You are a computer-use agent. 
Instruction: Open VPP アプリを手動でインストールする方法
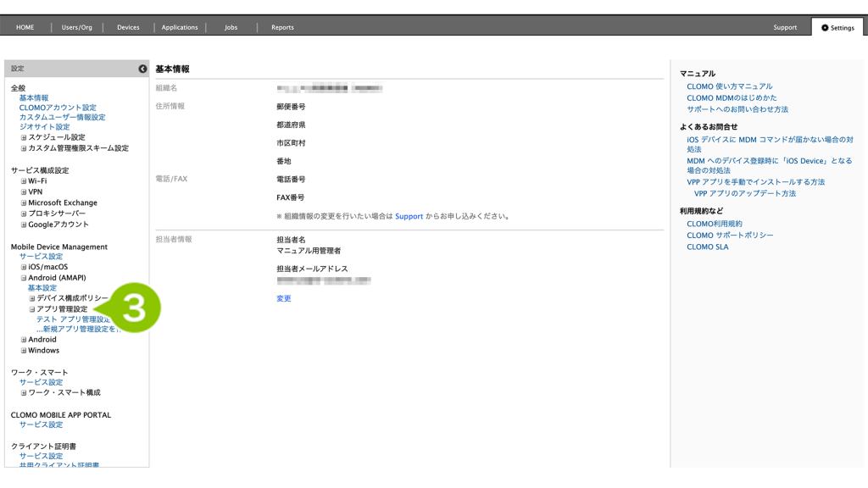coord(755,182)
